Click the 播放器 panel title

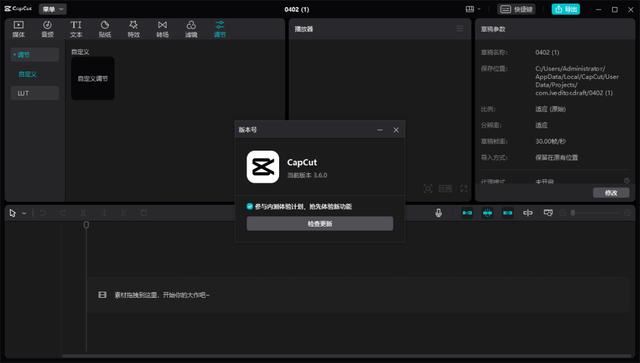(304, 29)
